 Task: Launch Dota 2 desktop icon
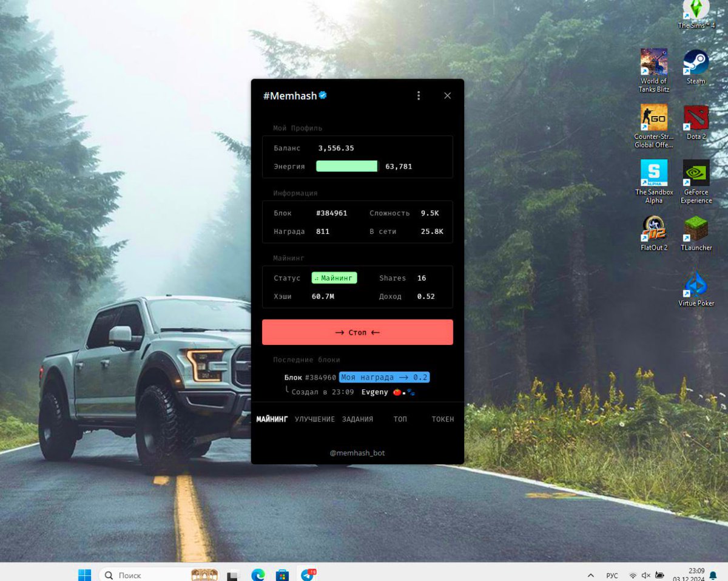[696, 123]
